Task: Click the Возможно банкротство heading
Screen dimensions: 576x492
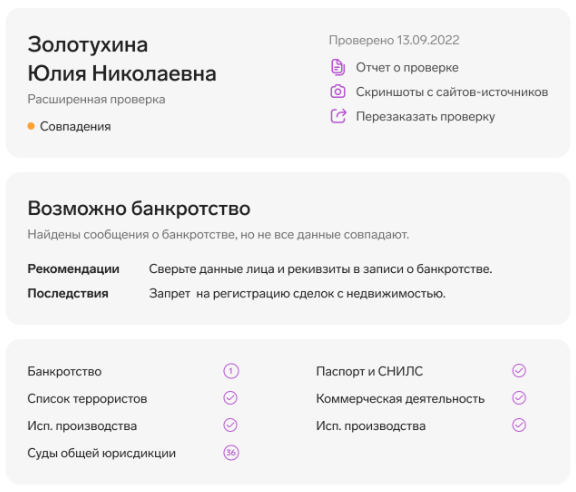Action: click(x=139, y=208)
